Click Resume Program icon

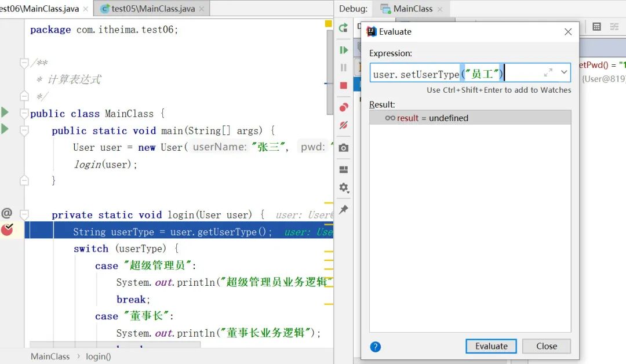click(343, 50)
